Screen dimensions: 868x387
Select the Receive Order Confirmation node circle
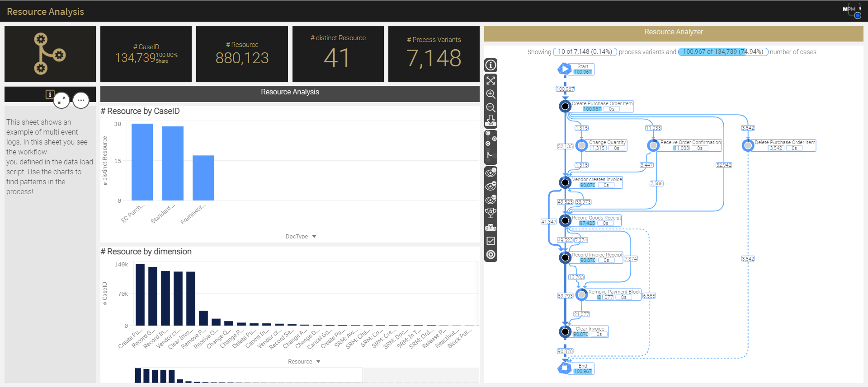653,145
